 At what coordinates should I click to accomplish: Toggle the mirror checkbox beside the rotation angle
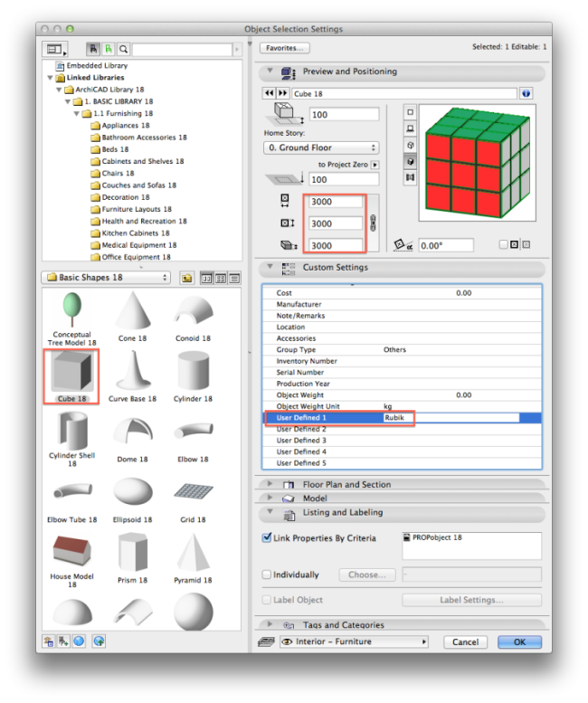[x=503, y=244]
